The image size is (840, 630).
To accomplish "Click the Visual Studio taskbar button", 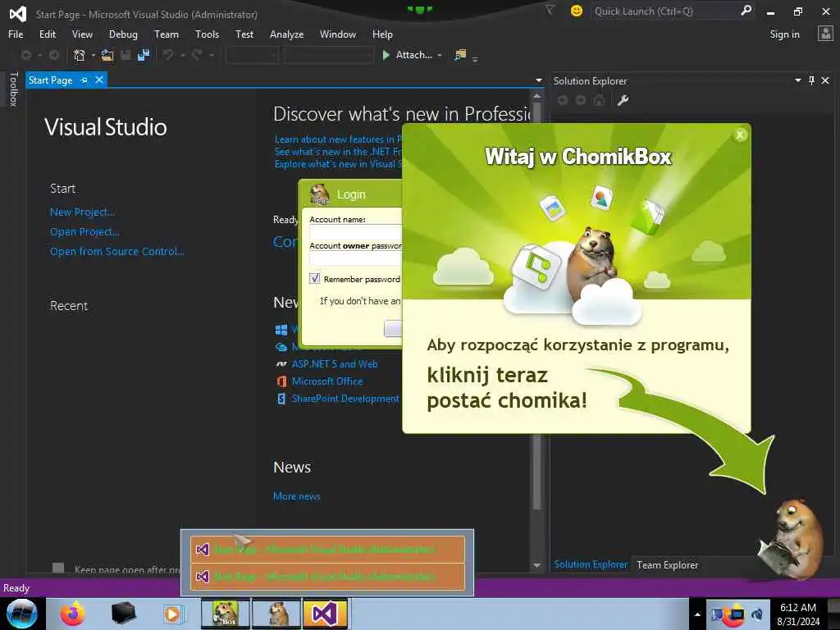I will [326, 614].
